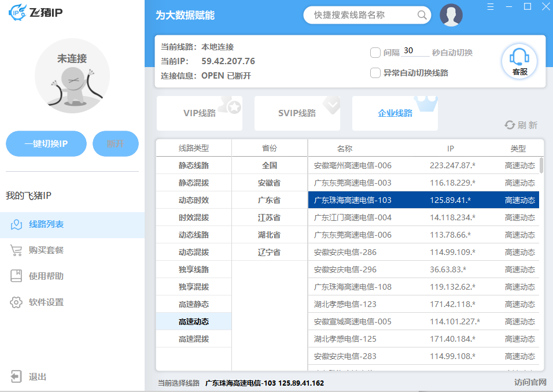
Task: Toggle 异常自动切换线路 checkbox
Action: 375,73
